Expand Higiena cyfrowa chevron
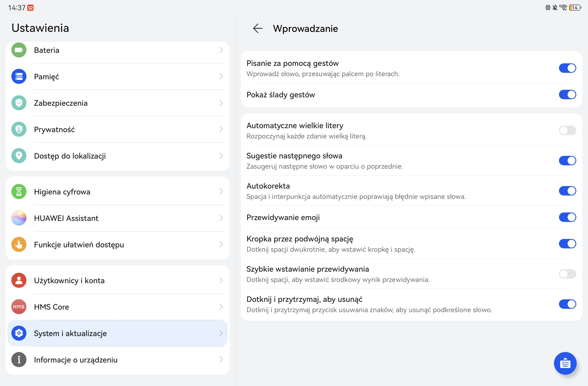Screen dimensions: 588x386 tap(221, 192)
